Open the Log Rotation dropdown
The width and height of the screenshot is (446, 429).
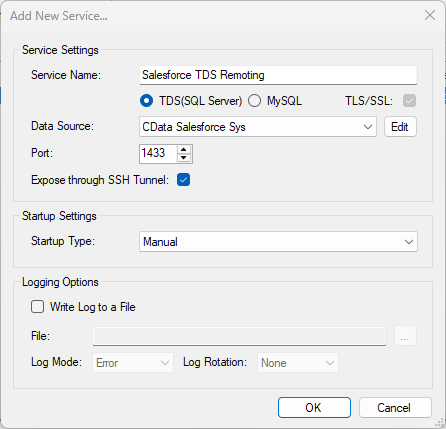pos(298,363)
